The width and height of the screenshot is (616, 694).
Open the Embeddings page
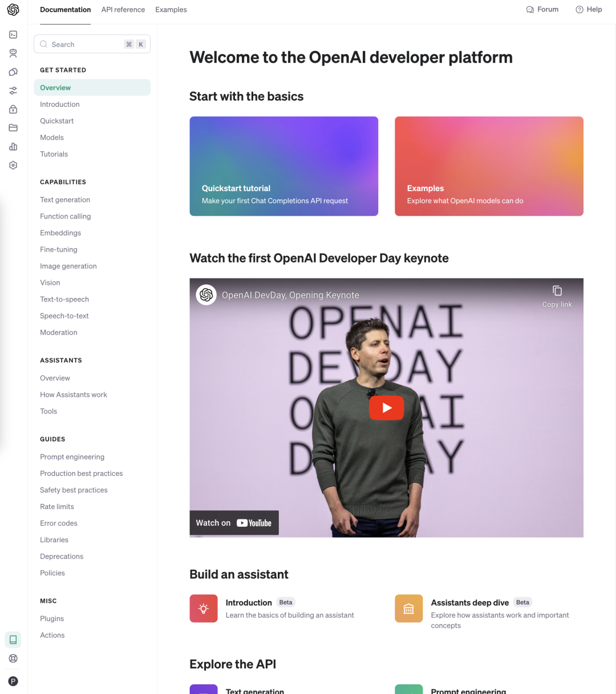[60, 233]
